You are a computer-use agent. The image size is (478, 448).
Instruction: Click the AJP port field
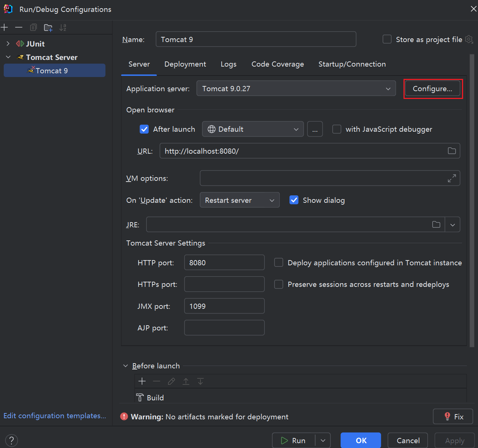click(224, 328)
